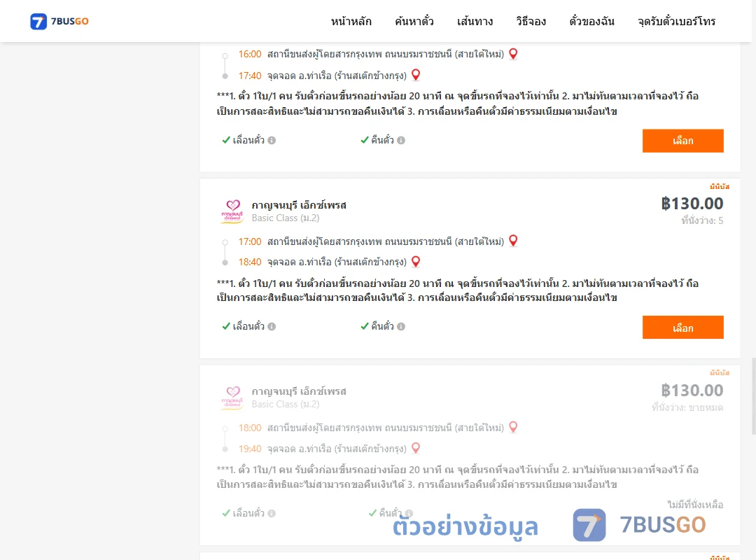This screenshot has width=756, height=560.
Task: Click the 18:40 arrival time
Action: [x=250, y=262]
